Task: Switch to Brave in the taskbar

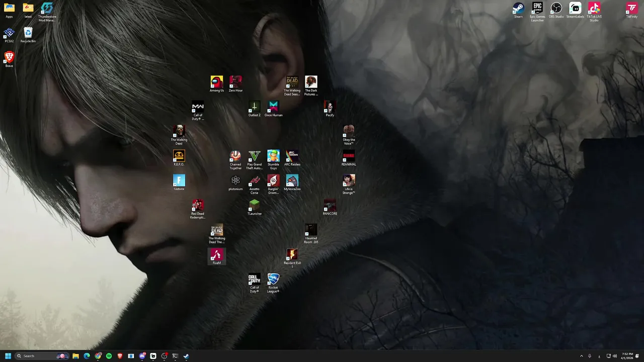Action: [120, 356]
